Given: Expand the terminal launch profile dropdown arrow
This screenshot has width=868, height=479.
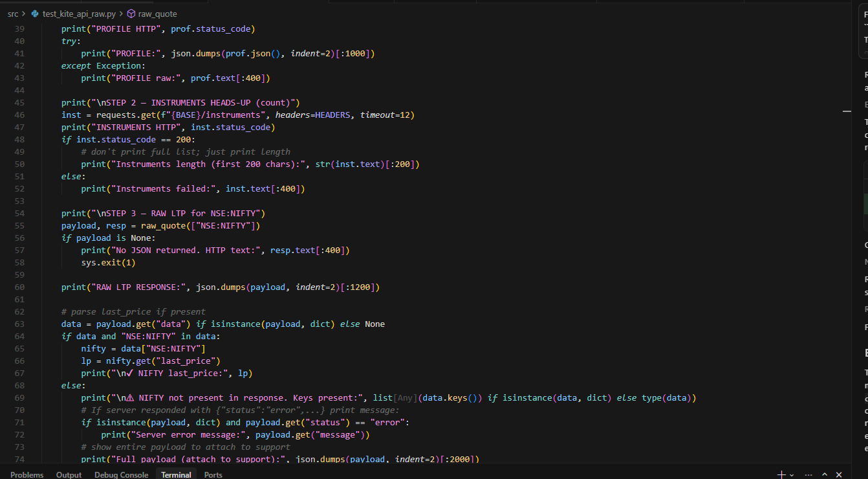Looking at the screenshot, I should [x=792, y=474].
